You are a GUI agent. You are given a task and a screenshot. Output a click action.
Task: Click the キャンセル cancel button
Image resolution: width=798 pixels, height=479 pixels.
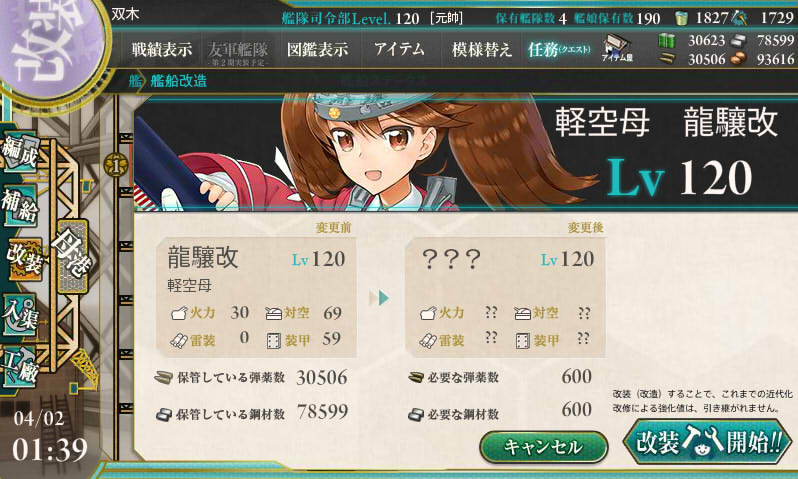pos(544,447)
